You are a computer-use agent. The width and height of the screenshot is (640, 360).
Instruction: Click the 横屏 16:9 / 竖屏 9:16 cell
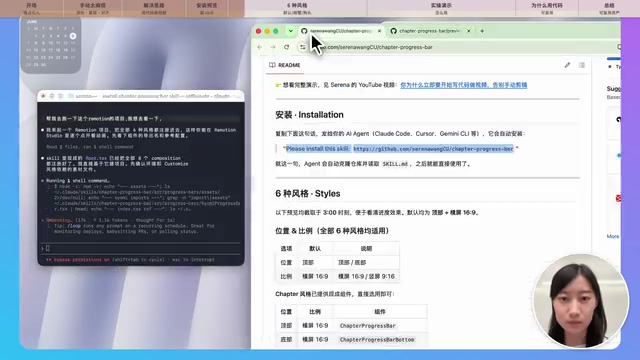[x=366, y=276]
